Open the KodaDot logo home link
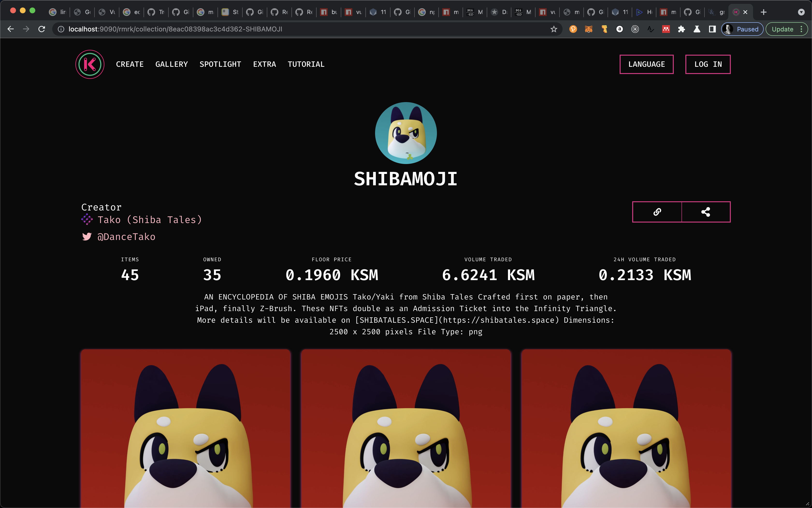The image size is (812, 508). point(90,64)
